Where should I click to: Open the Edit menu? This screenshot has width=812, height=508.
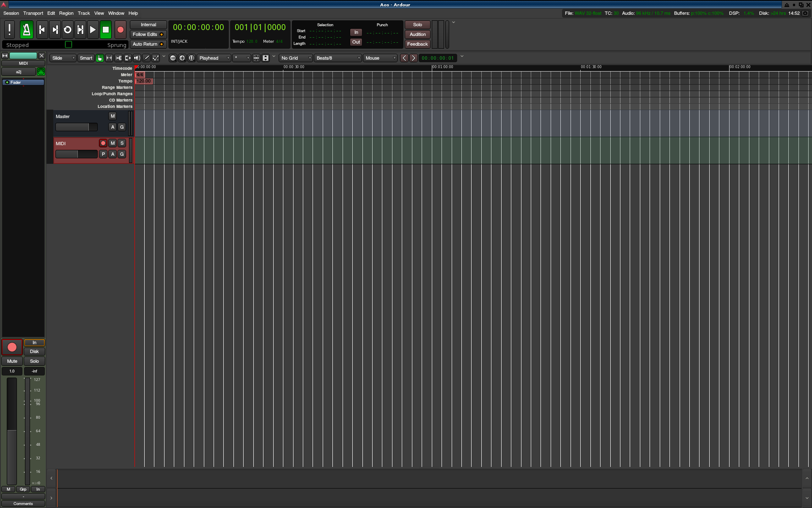(51, 13)
